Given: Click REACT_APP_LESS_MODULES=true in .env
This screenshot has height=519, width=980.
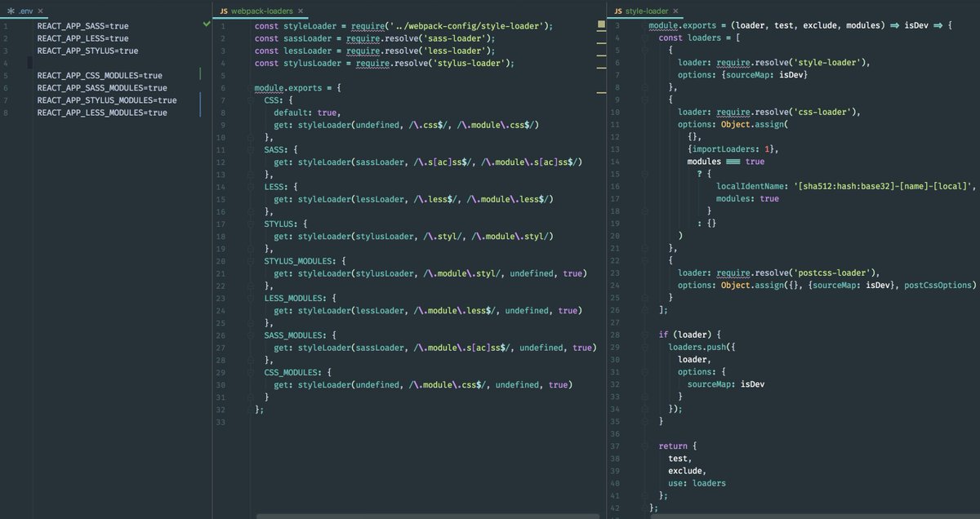Looking at the screenshot, I should [x=102, y=113].
